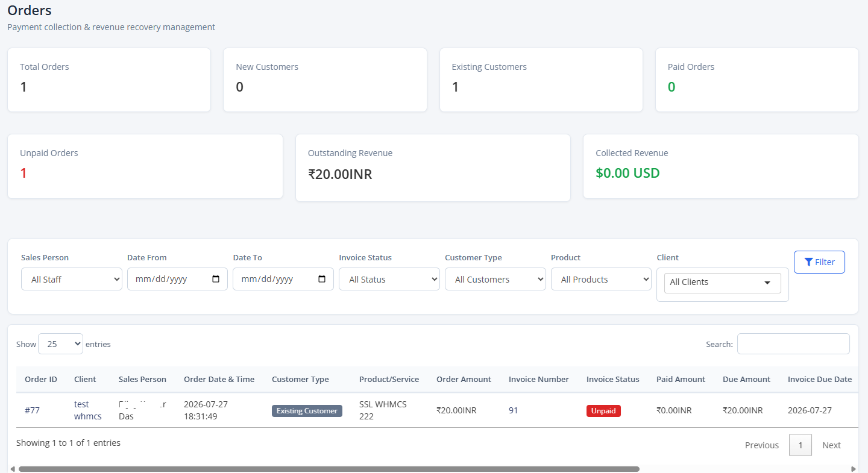
Task: Click the Unpaid Orders card
Action: 145,166
